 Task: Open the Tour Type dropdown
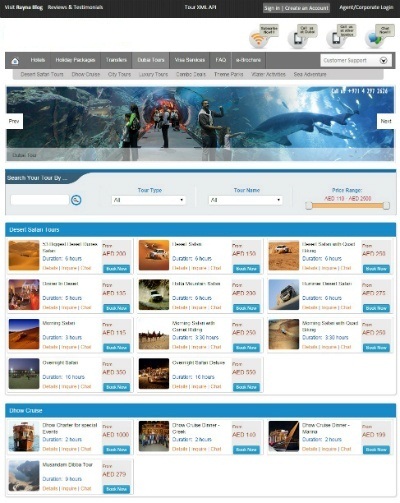click(148, 200)
